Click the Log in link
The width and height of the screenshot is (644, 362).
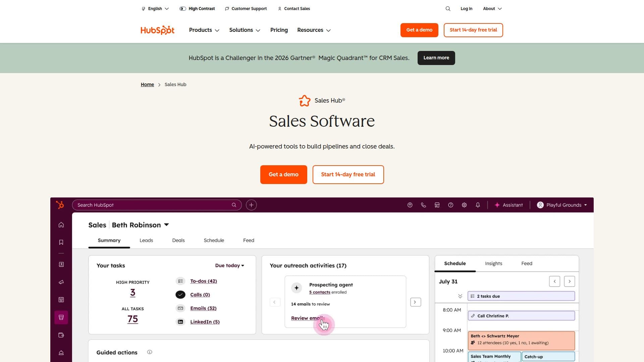tap(466, 9)
